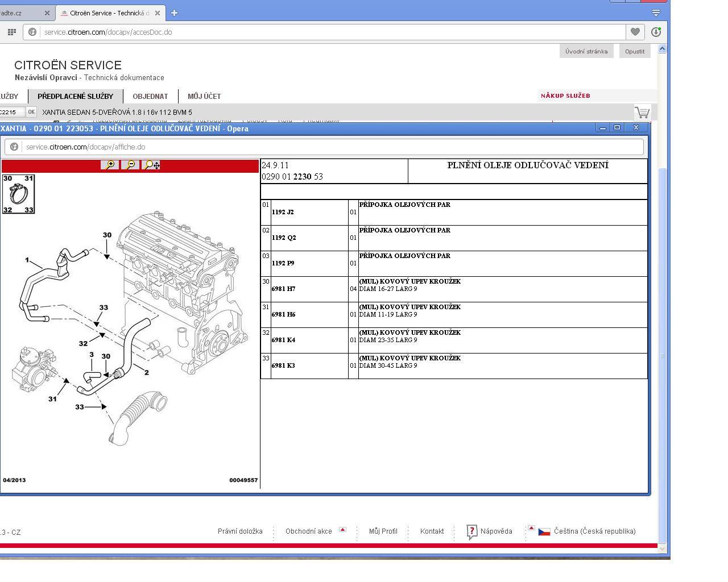Screen dimensions: 728x582
Task: Show site info globe in main address bar
Action: click(32, 32)
